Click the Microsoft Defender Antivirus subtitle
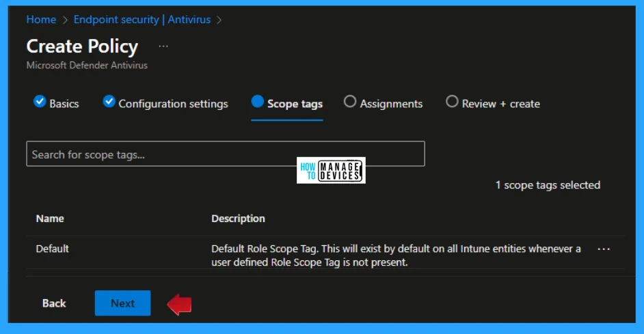 tap(87, 66)
